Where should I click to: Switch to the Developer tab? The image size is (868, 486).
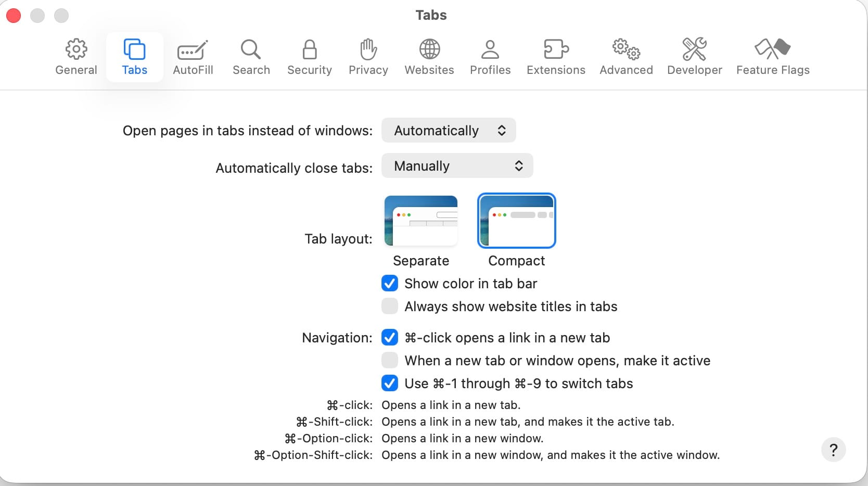pyautogui.click(x=694, y=57)
